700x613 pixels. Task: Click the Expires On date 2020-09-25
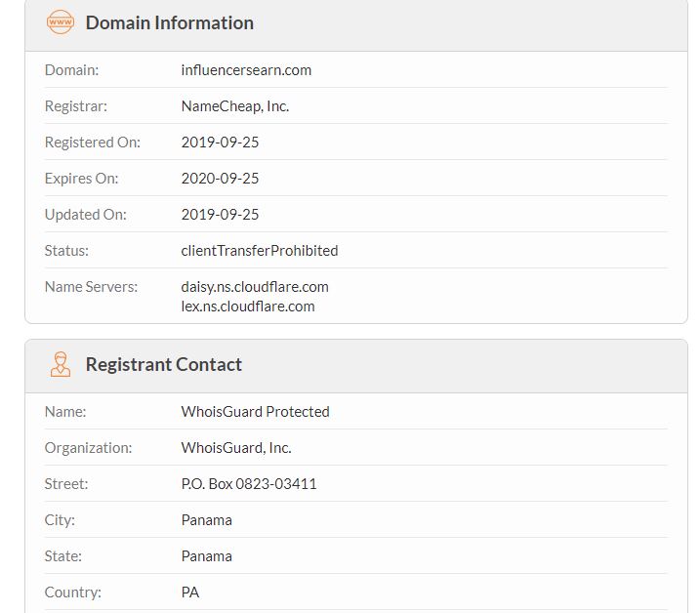point(220,179)
